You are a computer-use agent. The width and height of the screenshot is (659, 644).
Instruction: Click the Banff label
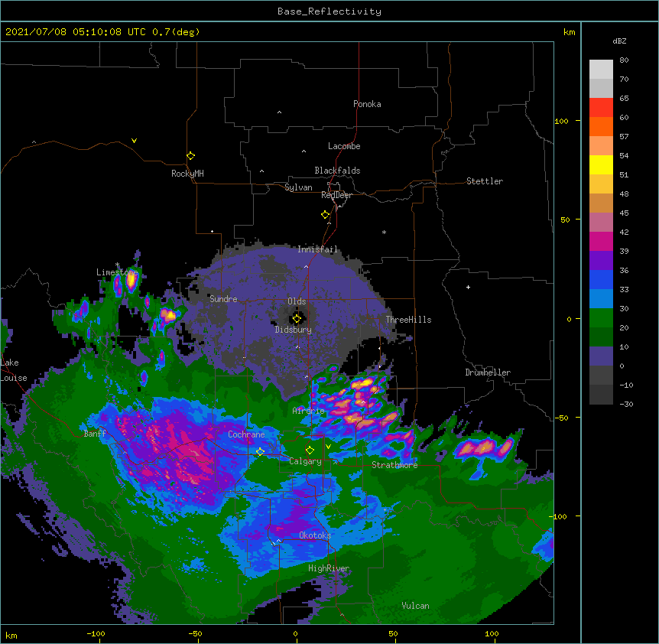95,434
